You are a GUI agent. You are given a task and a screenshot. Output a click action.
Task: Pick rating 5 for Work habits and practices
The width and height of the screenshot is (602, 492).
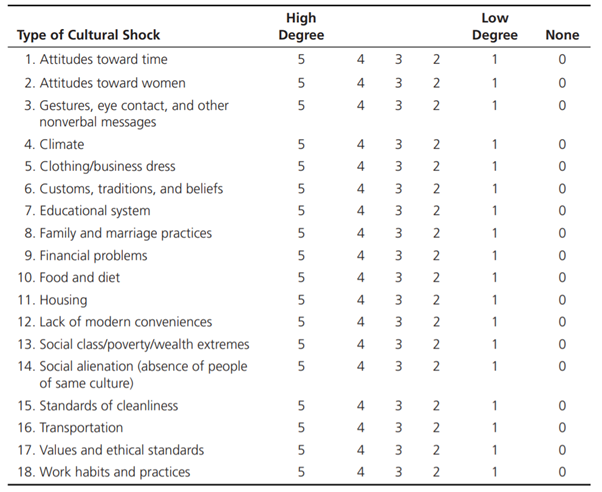coord(301,472)
